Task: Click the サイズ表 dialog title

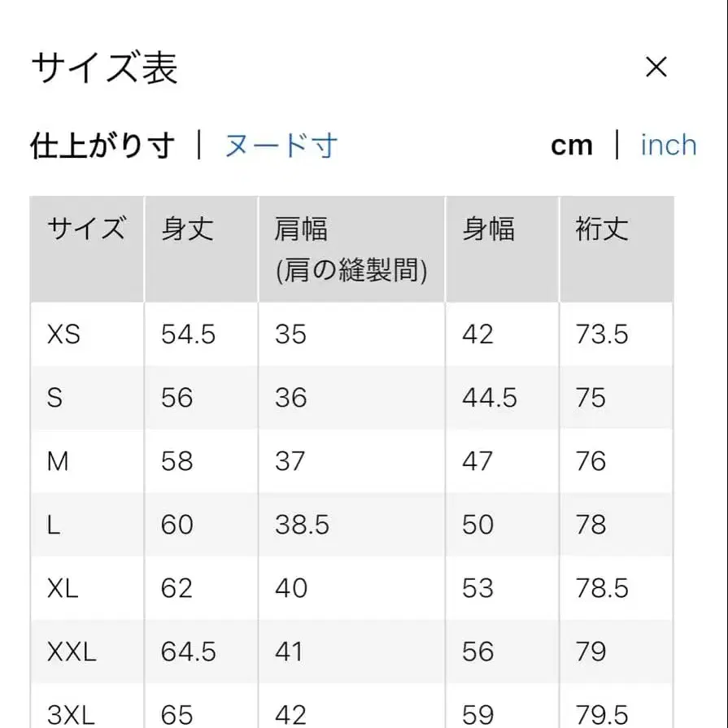Action: 107,67
